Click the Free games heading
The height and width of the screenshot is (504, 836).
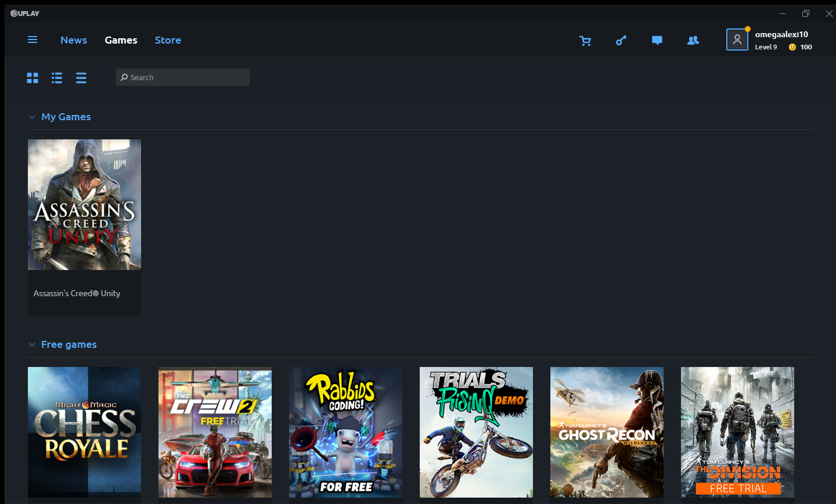point(69,344)
